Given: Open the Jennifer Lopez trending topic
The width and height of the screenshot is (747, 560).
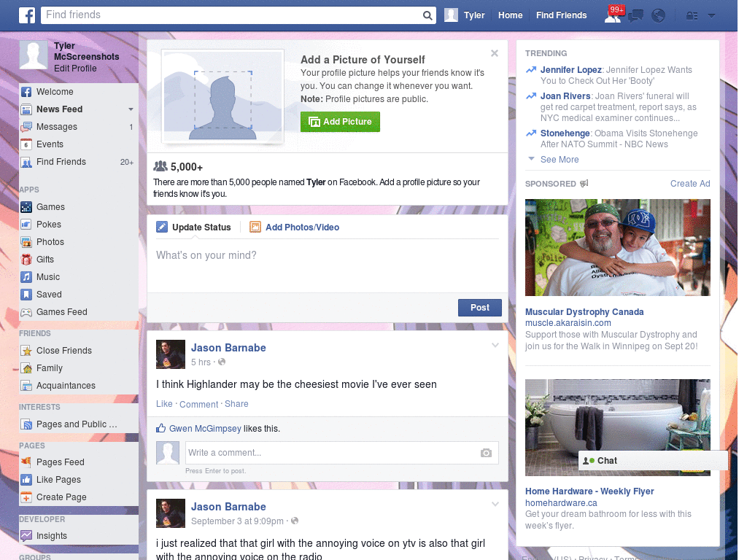Looking at the screenshot, I should coord(570,70).
